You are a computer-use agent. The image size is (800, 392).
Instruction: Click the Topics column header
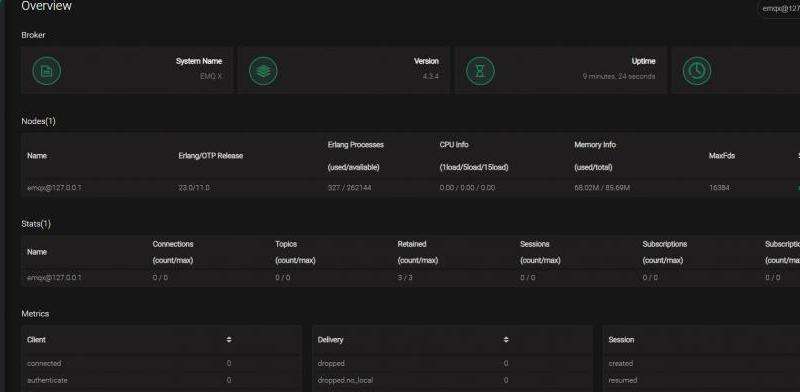pos(295,252)
